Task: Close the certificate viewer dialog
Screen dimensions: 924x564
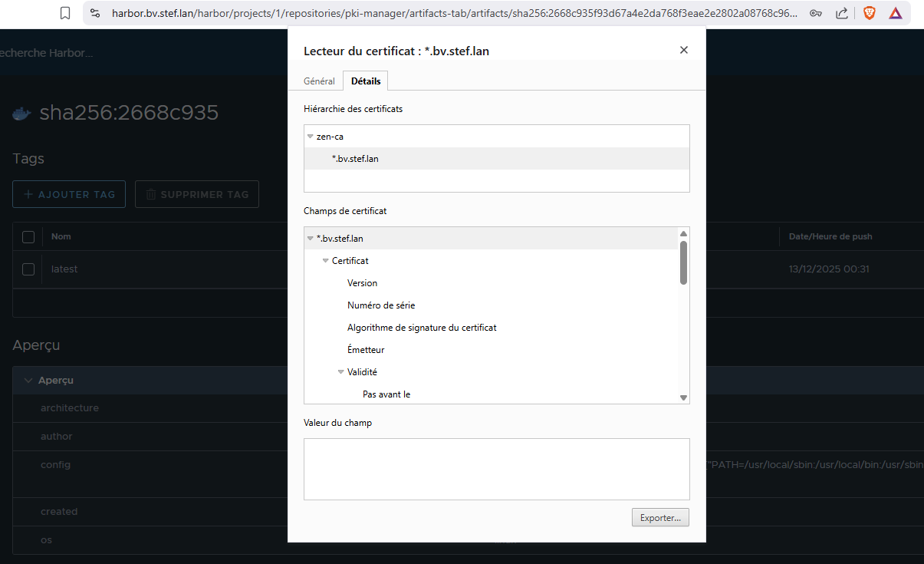Action: pyautogui.click(x=684, y=50)
